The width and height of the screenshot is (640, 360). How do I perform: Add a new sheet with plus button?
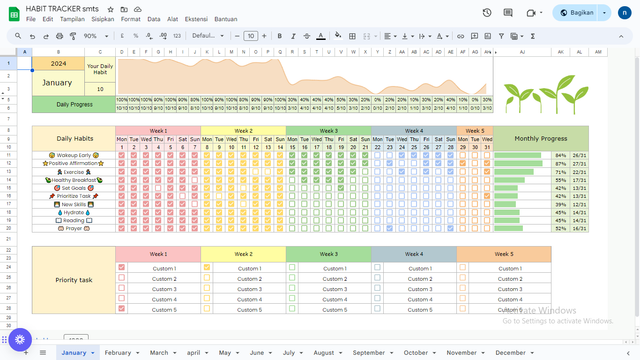coord(26,353)
